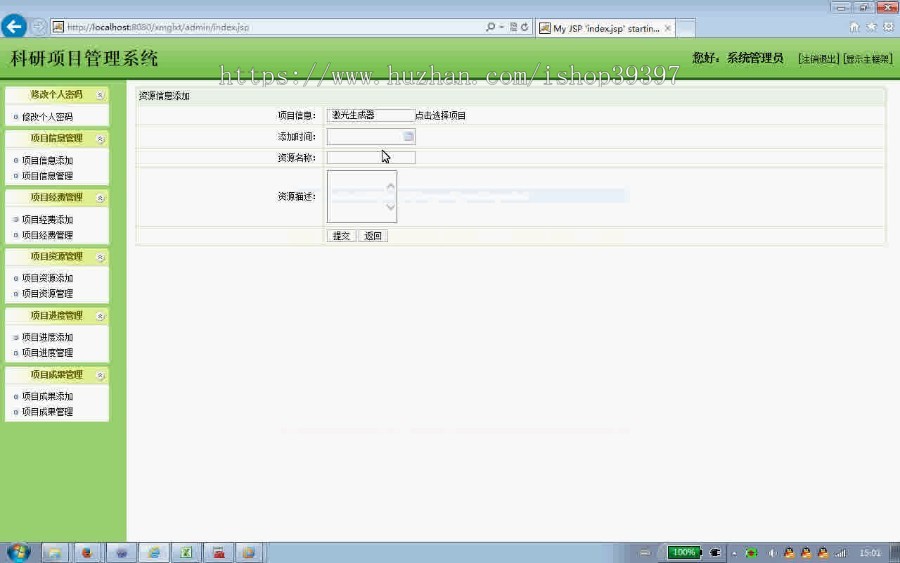Click the 项目信息 field showing 激光生成器

pos(370,115)
